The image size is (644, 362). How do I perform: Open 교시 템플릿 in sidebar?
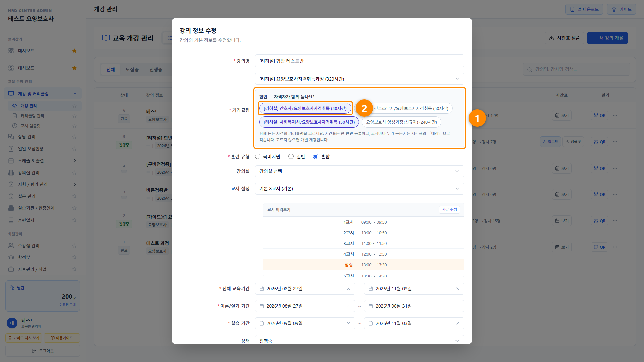pyautogui.click(x=31, y=126)
